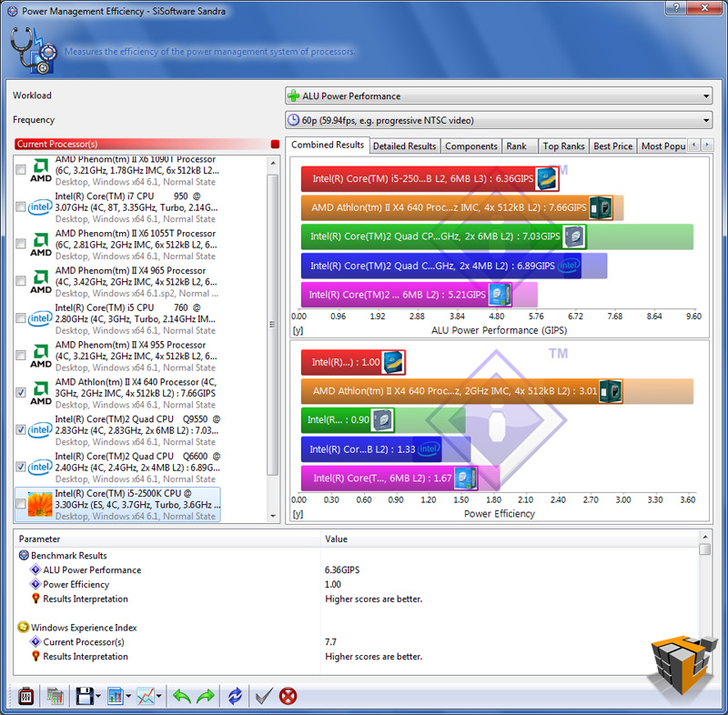Click the ALU Power Performance diamond icon

click(x=35, y=569)
